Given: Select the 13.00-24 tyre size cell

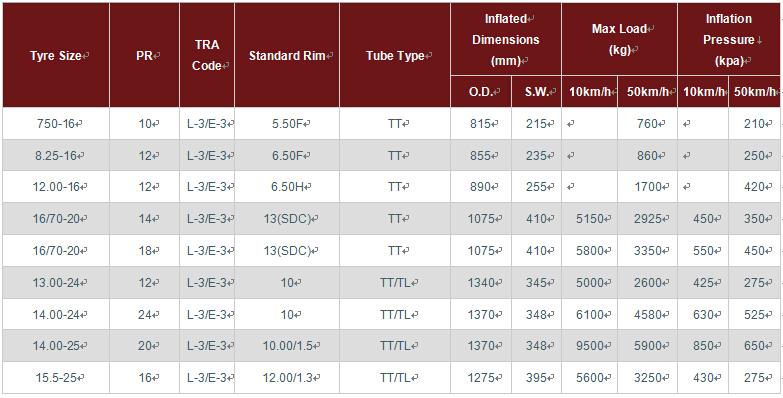Looking at the screenshot, I should pyautogui.click(x=56, y=283).
